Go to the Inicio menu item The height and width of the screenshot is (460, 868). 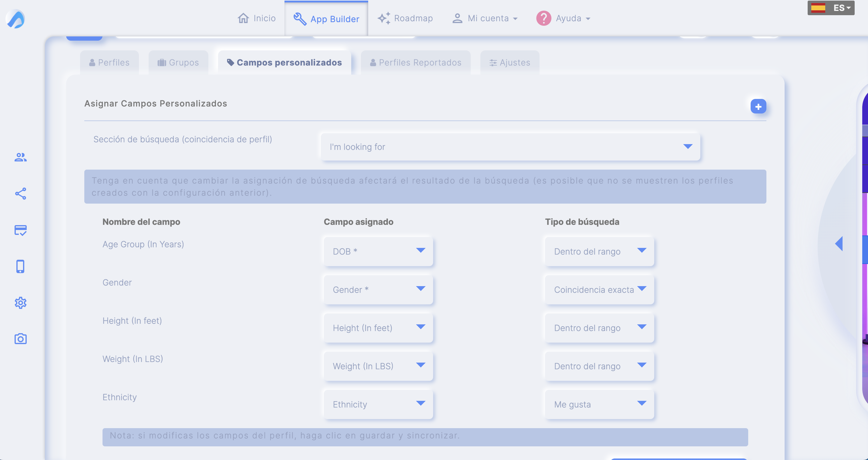tap(257, 18)
